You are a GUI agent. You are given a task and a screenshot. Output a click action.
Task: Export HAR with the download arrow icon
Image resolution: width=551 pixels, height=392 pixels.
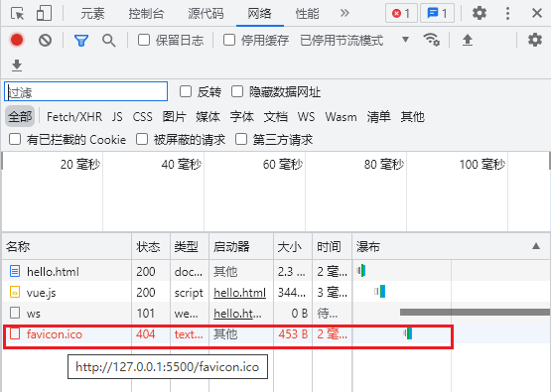pyautogui.click(x=17, y=65)
